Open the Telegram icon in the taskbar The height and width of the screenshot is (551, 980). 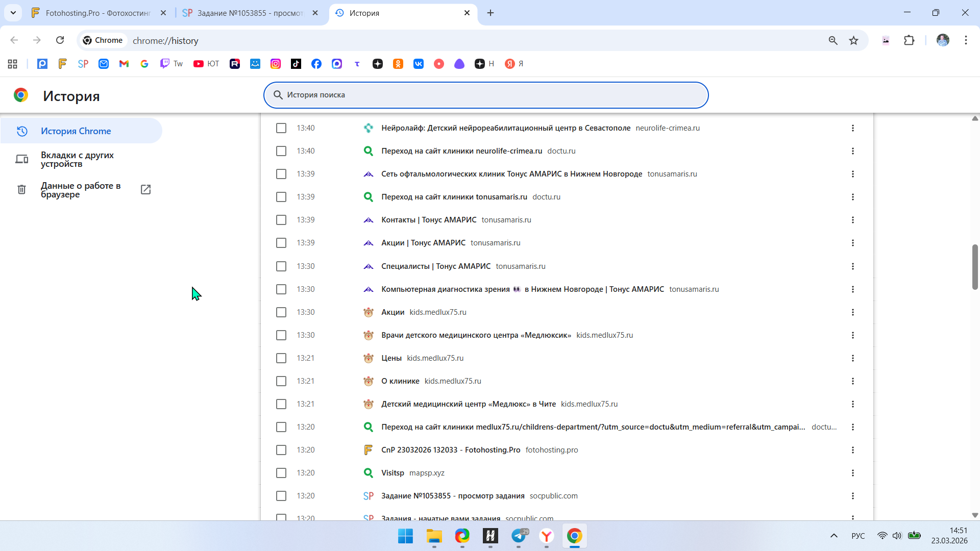(x=519, y=536)
